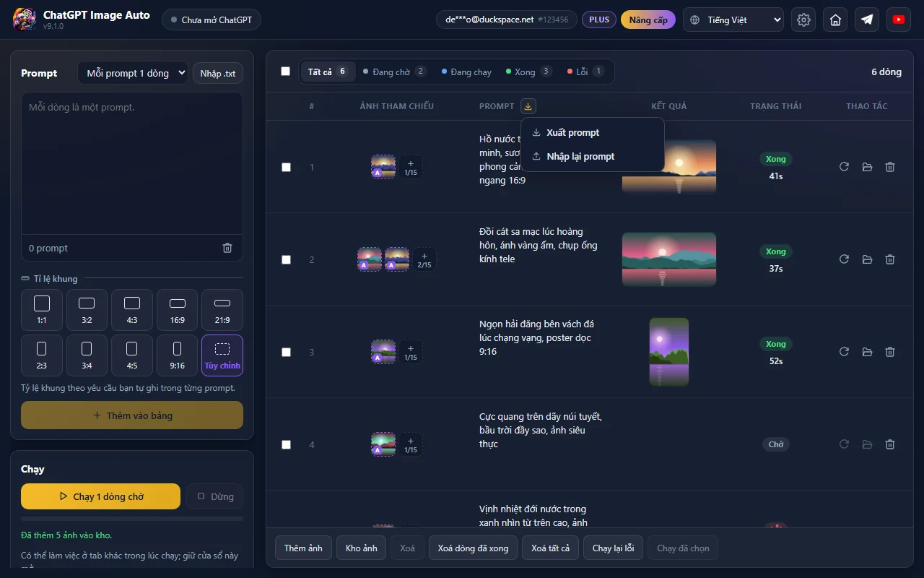The height and width of the screenshot is (578, 924).
Task: Open the output folder for row 2
Action: click(x=867, y=259)
